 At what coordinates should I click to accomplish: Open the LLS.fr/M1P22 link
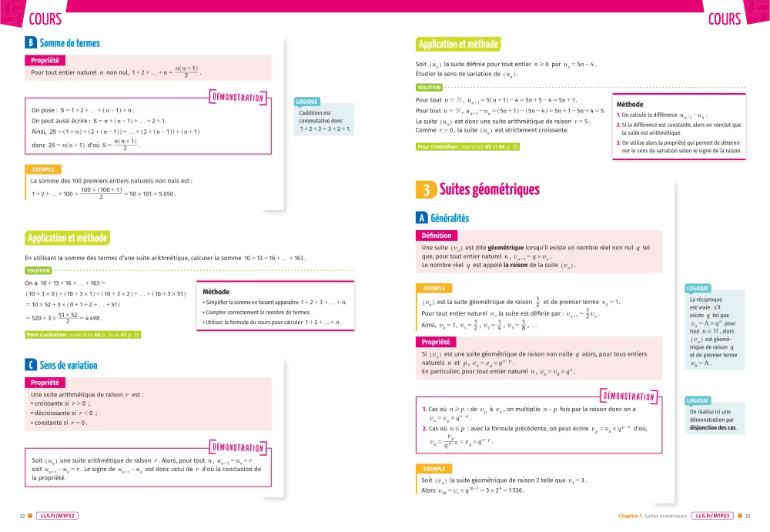tap(60, 516)
